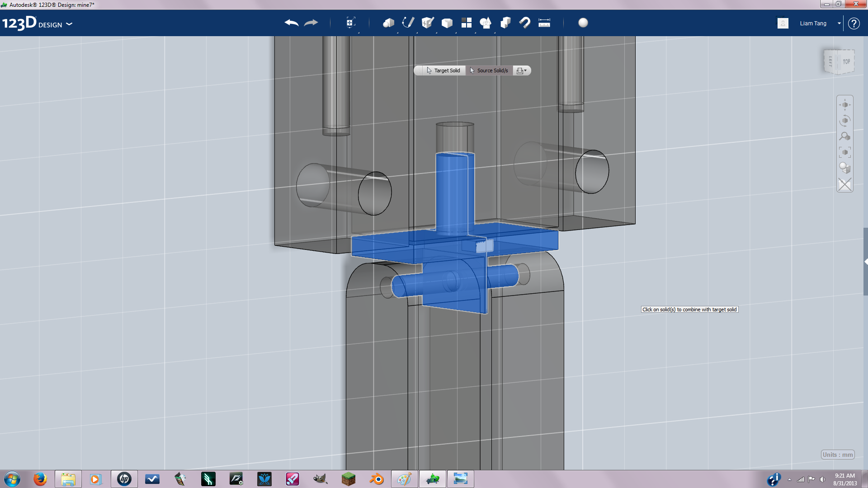Expand the Liam Tang account dropdown
This screenshot has height=488, width=868.
click(x=839, y=23)
